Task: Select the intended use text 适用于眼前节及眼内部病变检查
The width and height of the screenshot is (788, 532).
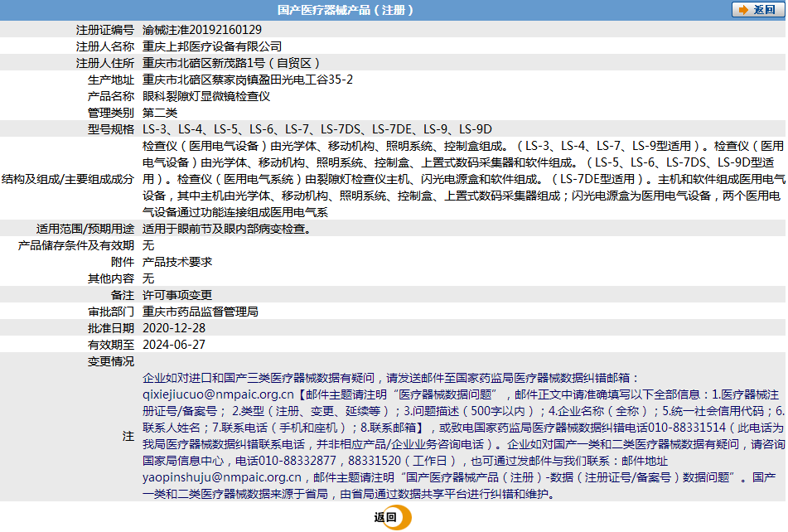Action: click(227, 229)
